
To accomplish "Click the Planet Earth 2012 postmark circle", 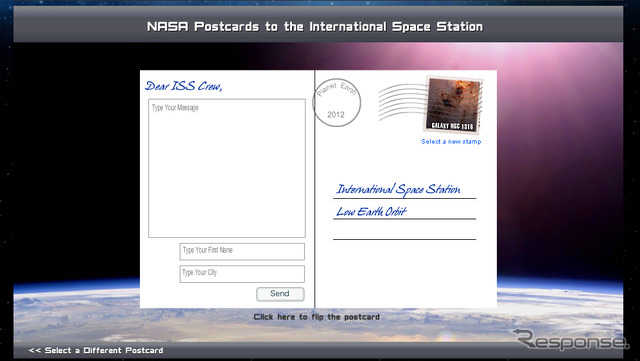I will [x=337, y=103].
